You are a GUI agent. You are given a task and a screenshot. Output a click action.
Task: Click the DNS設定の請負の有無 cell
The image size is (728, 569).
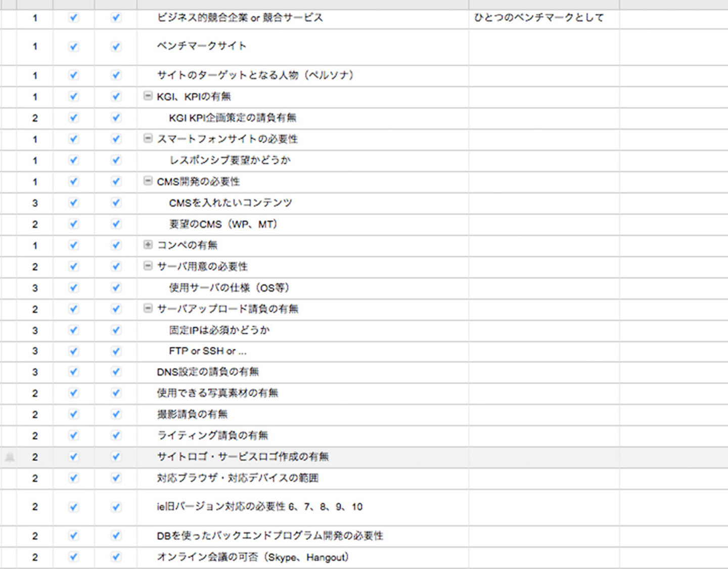302,372
